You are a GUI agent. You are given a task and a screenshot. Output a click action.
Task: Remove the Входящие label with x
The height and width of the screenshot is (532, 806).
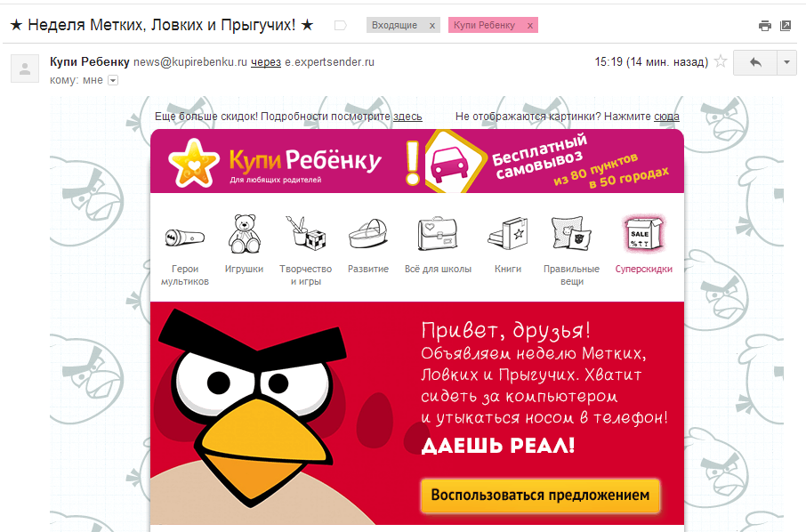click(x=431, y=25)
